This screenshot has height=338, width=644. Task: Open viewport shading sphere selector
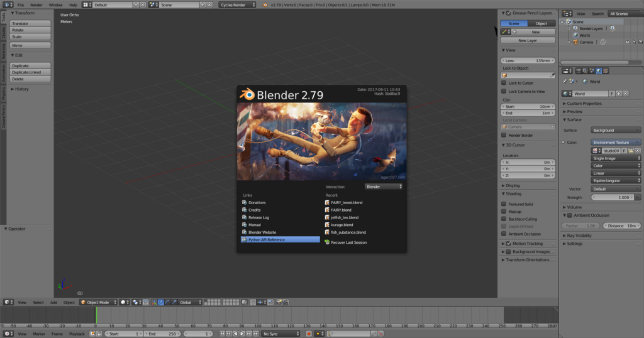point(125,302)
